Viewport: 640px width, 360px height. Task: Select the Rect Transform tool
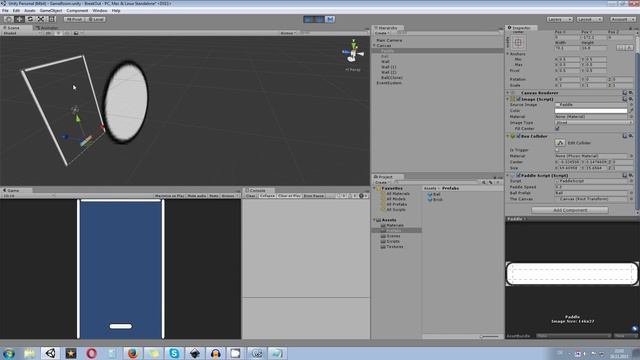point(52,19)
